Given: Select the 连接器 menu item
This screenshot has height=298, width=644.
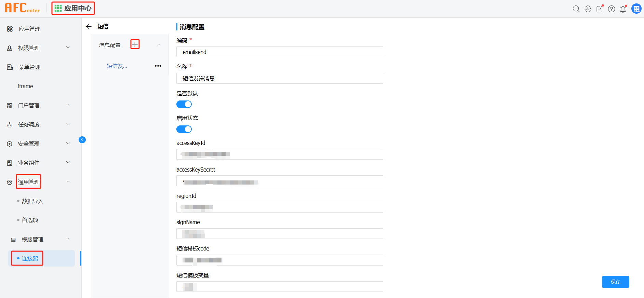Looking at the screenshot, I should [x=30, y=258].
